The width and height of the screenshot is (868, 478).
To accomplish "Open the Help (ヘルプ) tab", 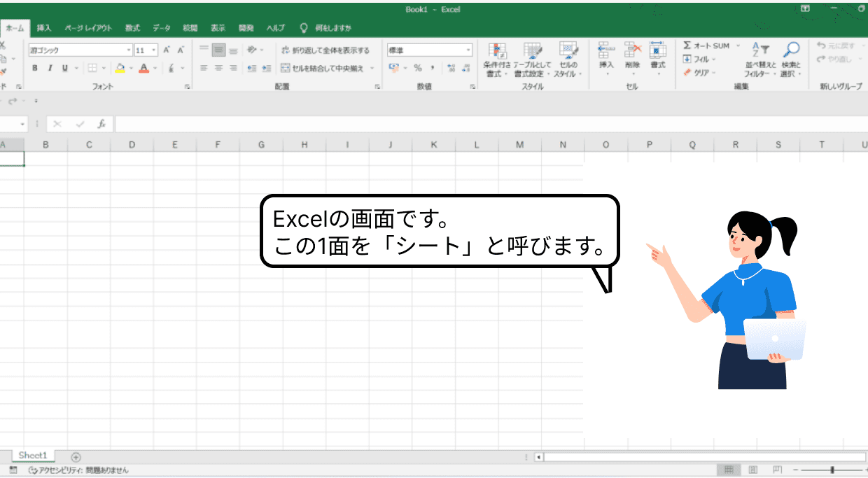I will 276,28.
